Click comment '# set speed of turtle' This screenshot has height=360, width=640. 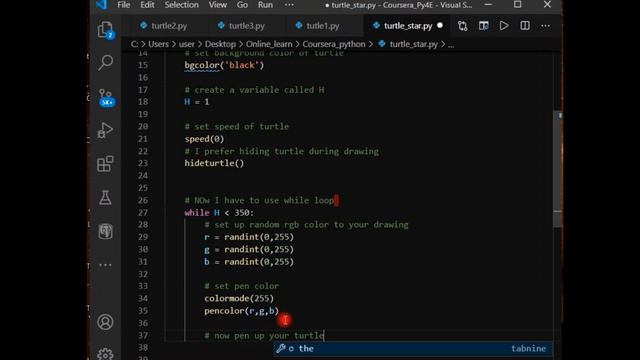(237, 127)
